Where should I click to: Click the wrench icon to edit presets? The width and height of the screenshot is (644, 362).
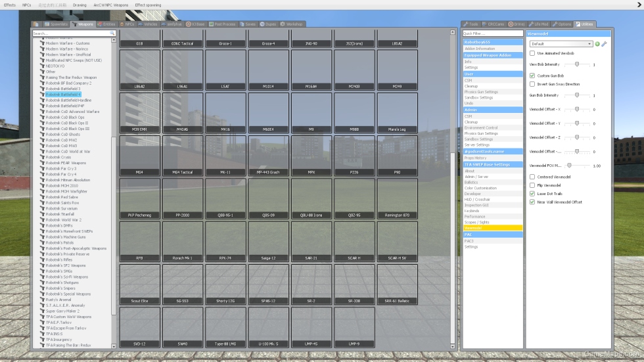(x=604, y=44)
